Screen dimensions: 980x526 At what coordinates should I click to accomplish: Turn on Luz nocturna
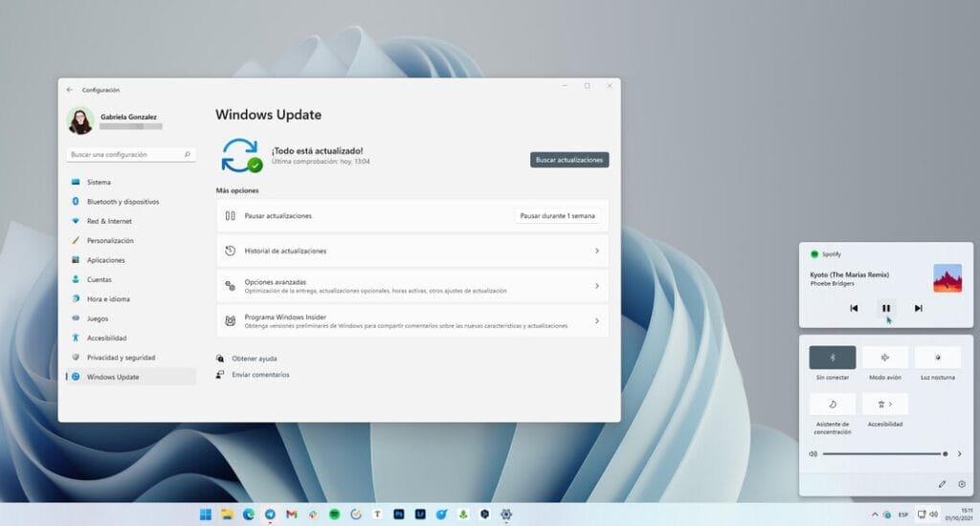coord(937,358)
